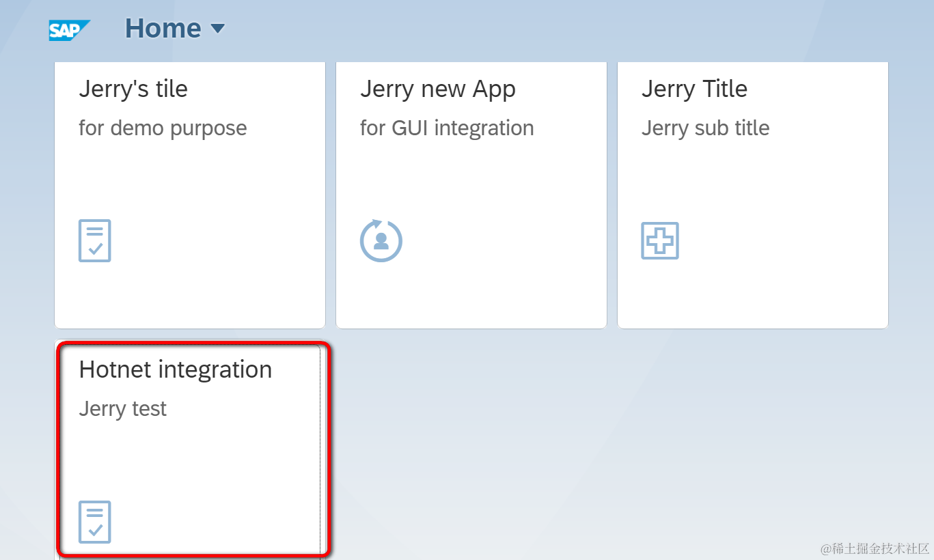Click the SAP logo
Viewport: 934px width, 560px height.
69,30
